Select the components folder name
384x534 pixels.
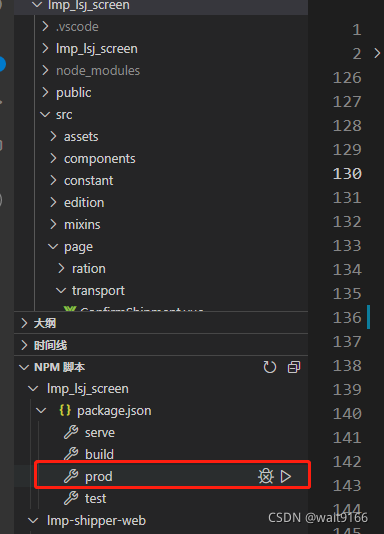100,159
